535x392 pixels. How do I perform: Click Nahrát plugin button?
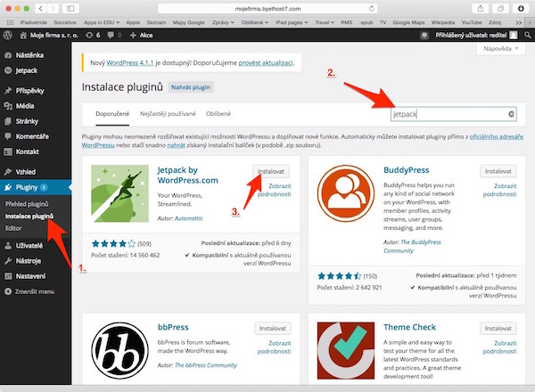click(x=191, y=87)
